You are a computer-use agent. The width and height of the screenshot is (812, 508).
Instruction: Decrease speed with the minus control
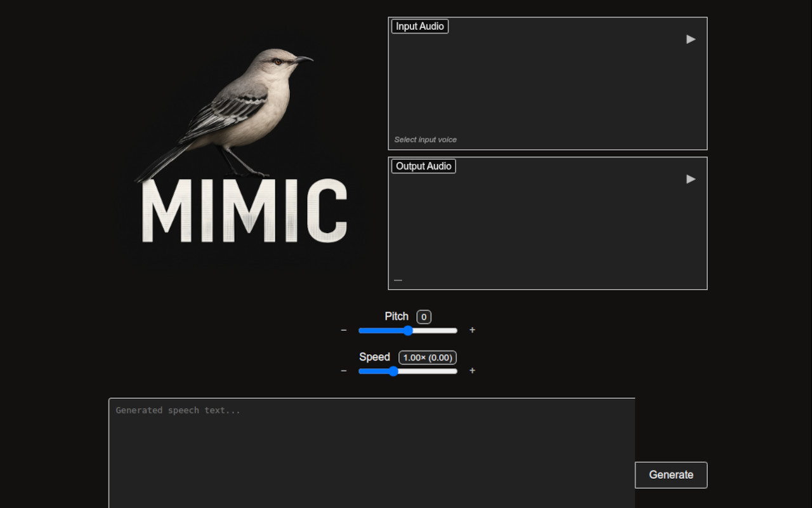click(344, 371)
